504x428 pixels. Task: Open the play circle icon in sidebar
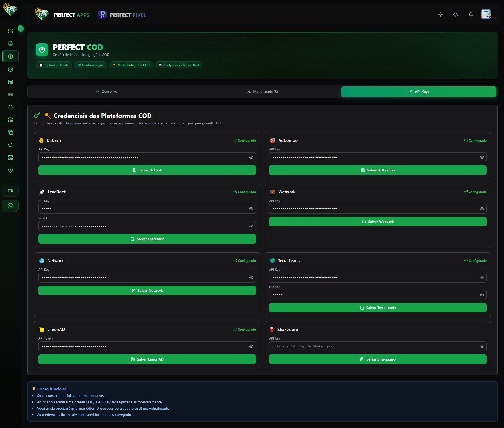pyautogui.click(x=10, y=69)
